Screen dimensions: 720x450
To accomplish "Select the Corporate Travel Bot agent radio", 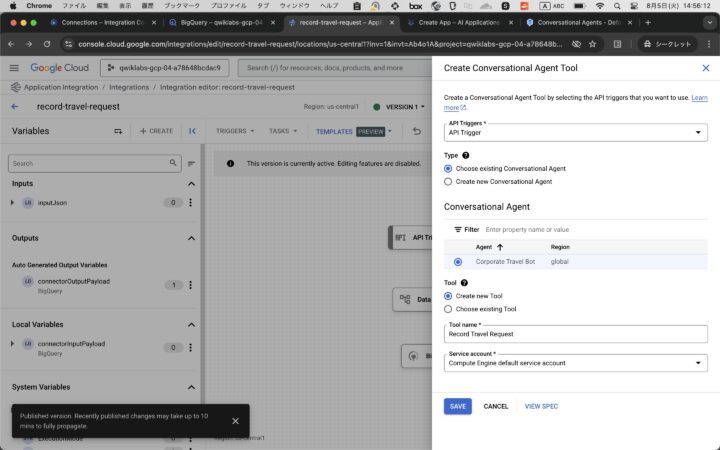I will (458, 262).
